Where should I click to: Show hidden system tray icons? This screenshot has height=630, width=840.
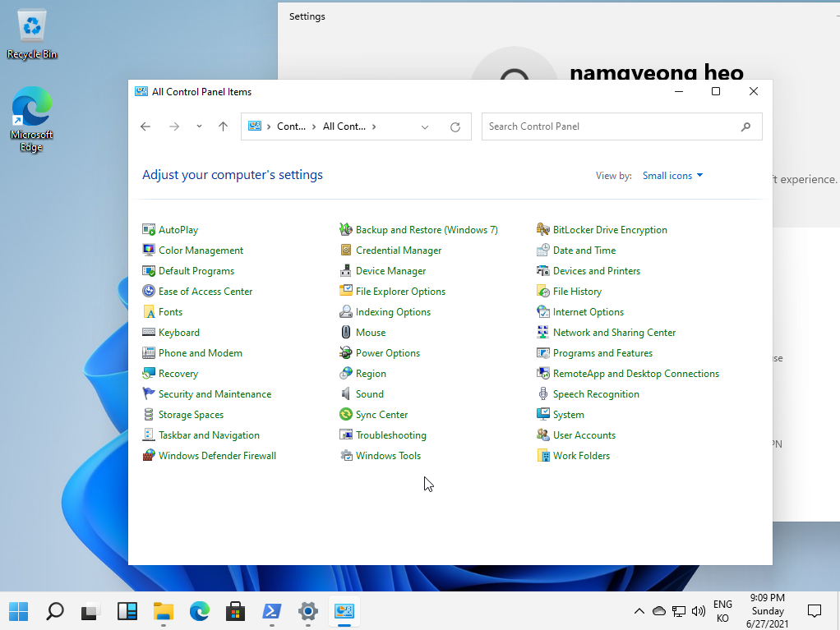(639, 611)
